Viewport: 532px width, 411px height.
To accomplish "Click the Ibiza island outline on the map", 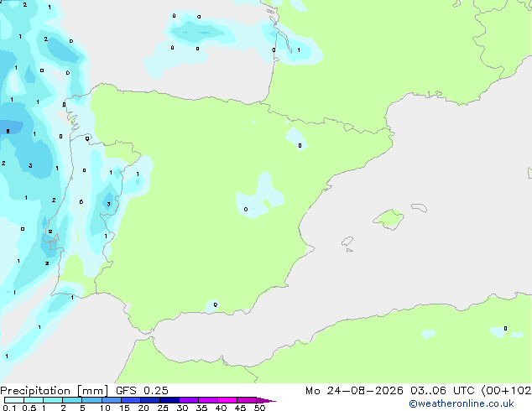I will click(x=347, y=242).
